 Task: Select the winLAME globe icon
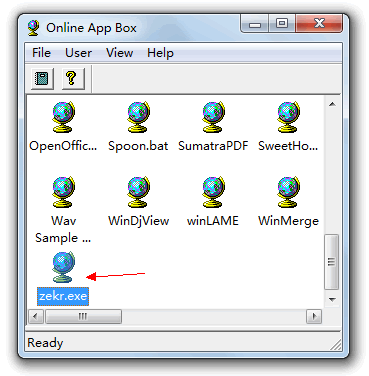(213, 192)
